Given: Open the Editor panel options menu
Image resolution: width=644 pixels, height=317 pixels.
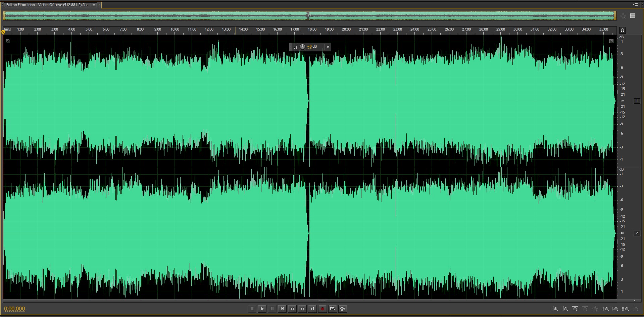Looking at the screenshot, I should coord(635,5).
